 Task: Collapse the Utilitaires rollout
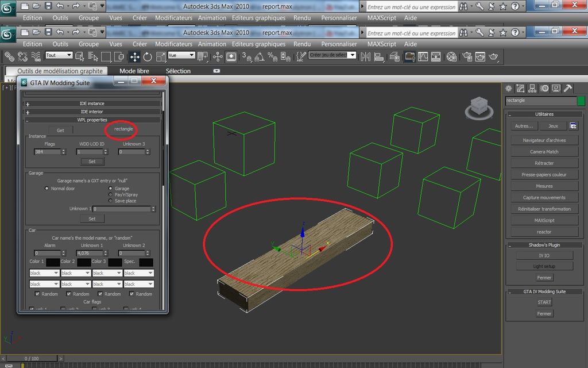[x=544, y=114]
